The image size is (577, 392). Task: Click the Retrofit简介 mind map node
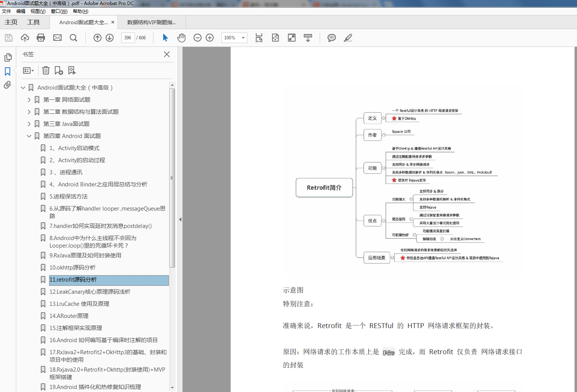[x=324, y=188]
